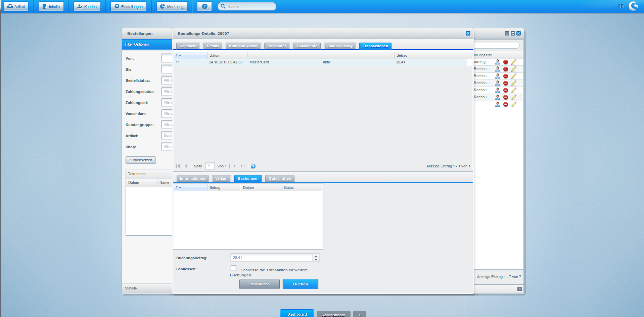Click the Stornieren button
This screenshot has width=644, height=317.
tap(259, 284)
